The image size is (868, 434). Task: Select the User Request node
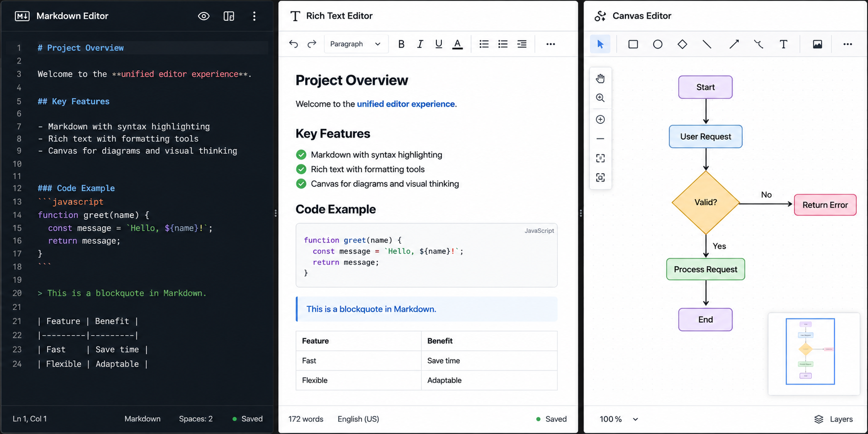click(x=706, y=137)
